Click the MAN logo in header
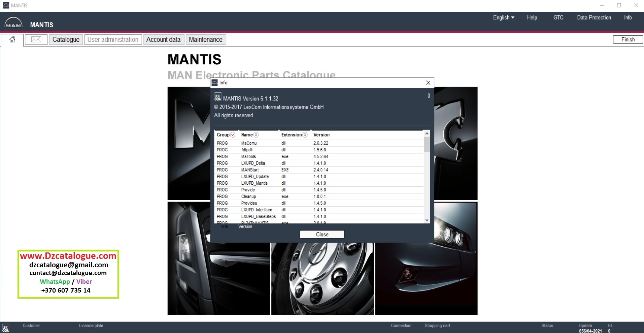 tap(13, 23)
